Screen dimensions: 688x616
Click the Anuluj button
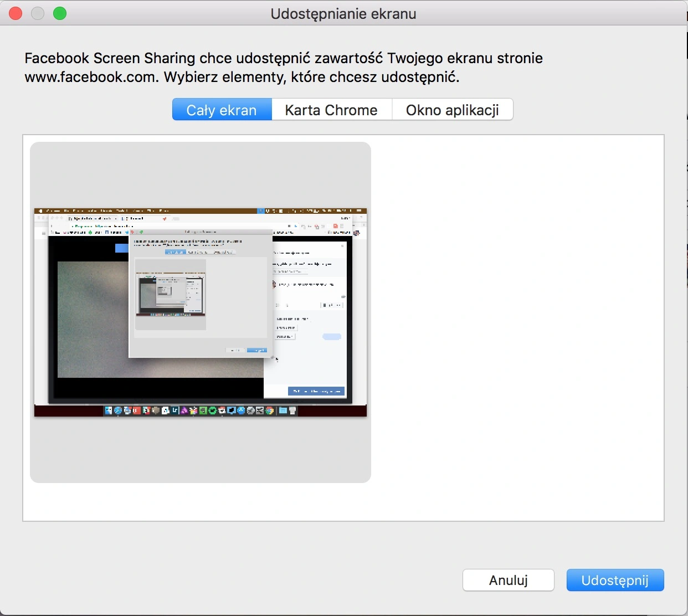(x=509, y=580)
